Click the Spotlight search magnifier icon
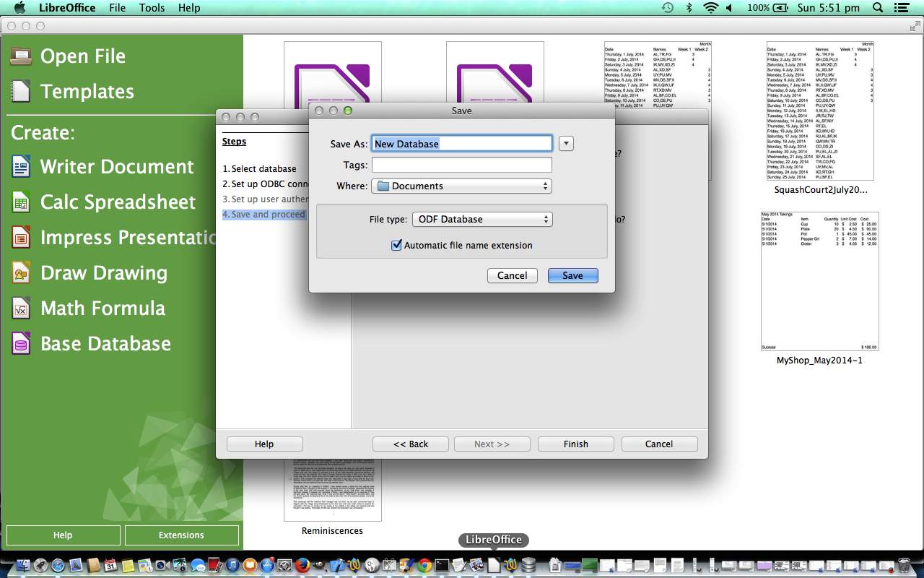The height and width of the screenshot is (578, 924). point(878,8)
